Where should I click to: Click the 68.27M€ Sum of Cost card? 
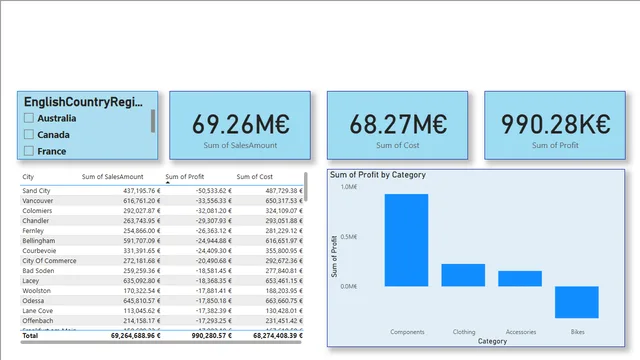pos(397,125)
